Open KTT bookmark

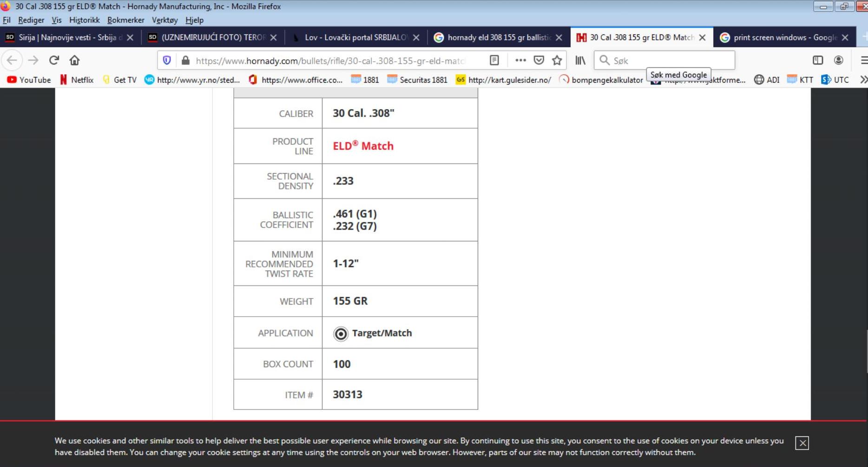click(800, 80)
